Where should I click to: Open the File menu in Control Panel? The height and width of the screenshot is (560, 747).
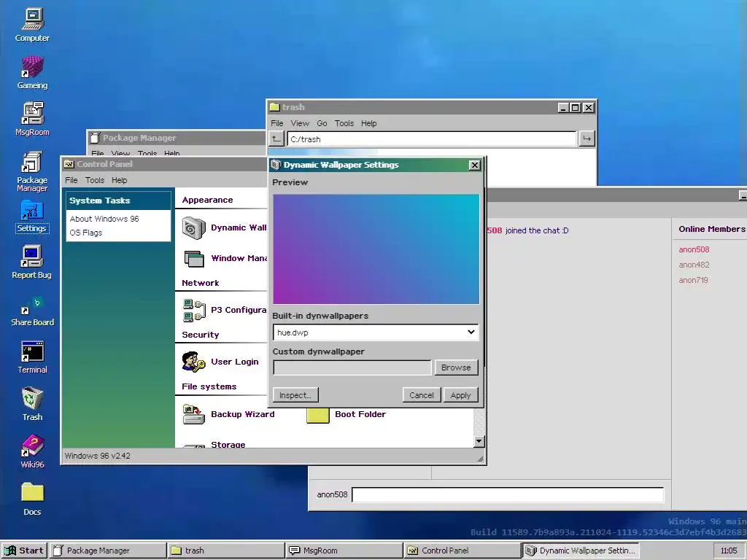[x=71, y=180]
